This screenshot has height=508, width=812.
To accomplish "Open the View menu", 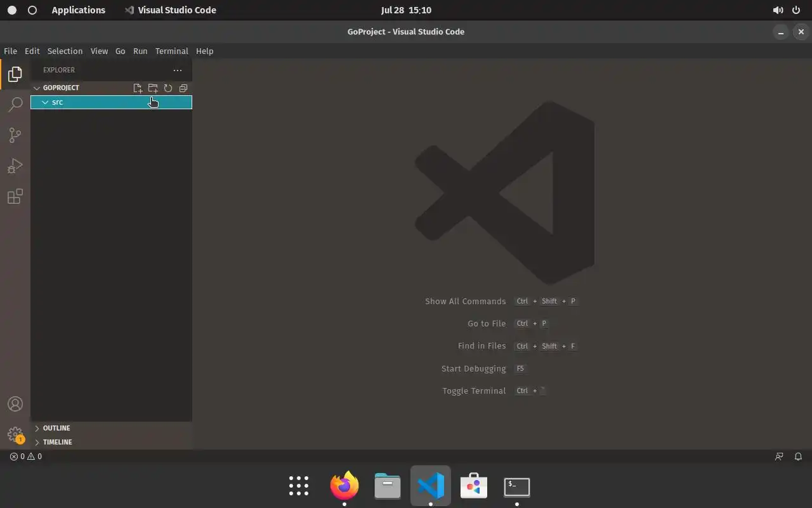I will (x=99, y=51).
